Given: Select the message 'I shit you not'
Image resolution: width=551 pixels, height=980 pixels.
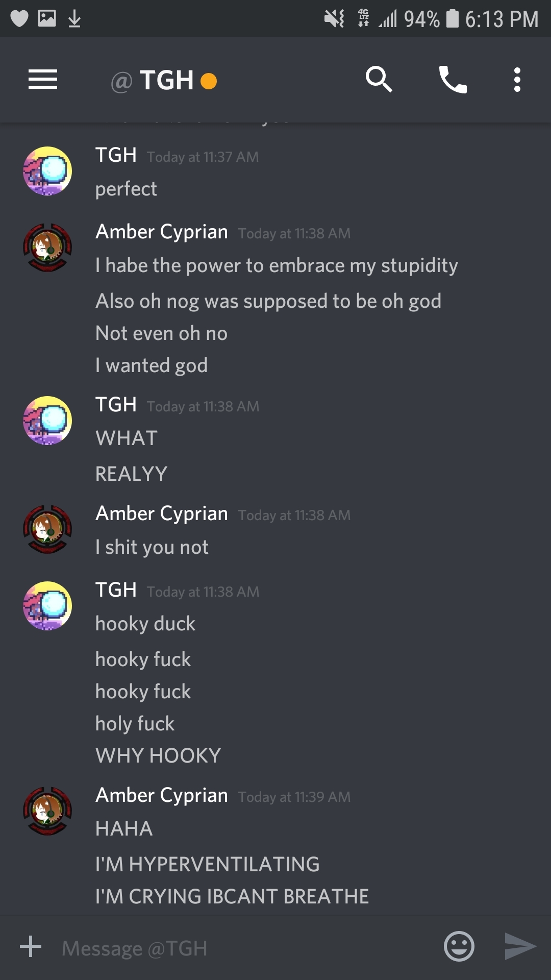Looking at the screenshot, I should pos(152,548).
